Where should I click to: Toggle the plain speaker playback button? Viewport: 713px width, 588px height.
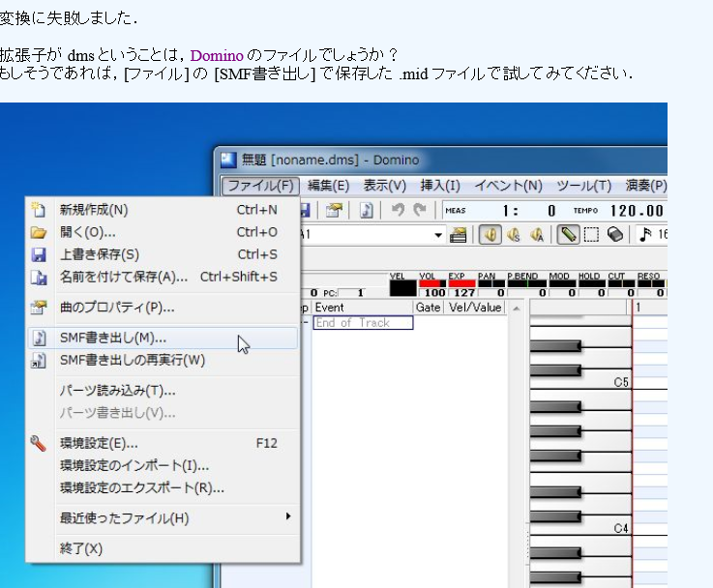(490, 235)
